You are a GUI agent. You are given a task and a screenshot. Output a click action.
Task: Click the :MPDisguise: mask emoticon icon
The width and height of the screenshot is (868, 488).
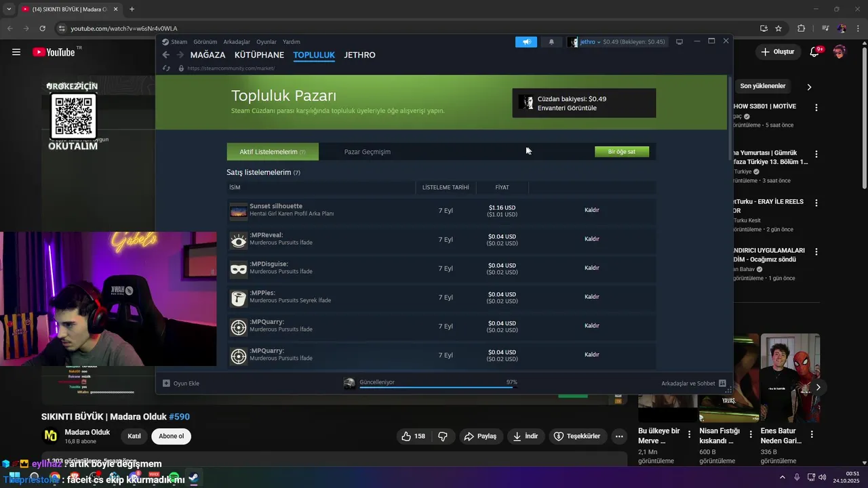pos(239,269)
